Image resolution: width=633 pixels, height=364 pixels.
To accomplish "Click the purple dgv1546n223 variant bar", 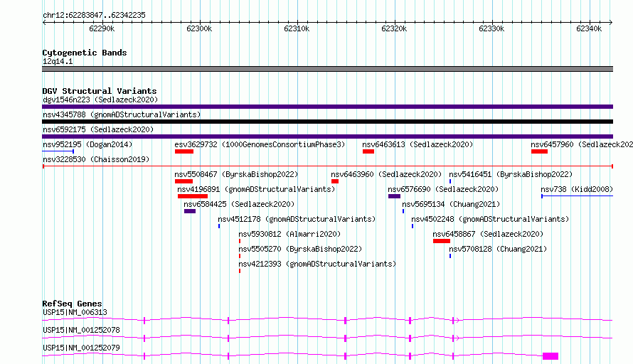I will 327,107.
